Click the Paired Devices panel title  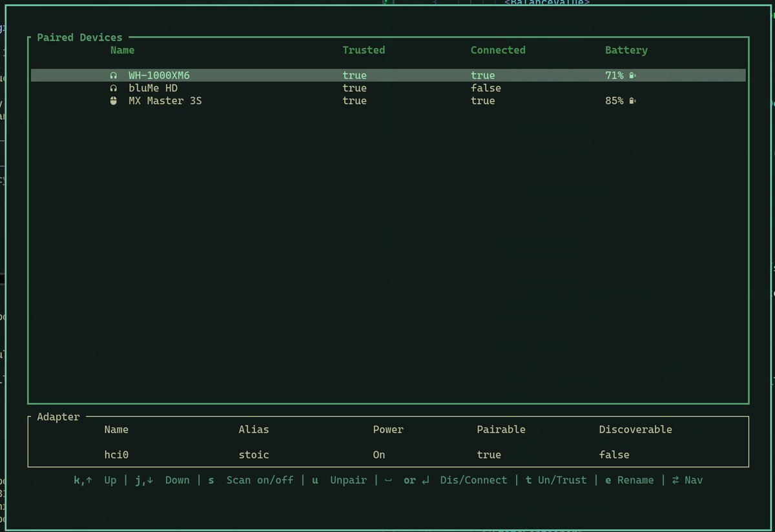point(79,37)
